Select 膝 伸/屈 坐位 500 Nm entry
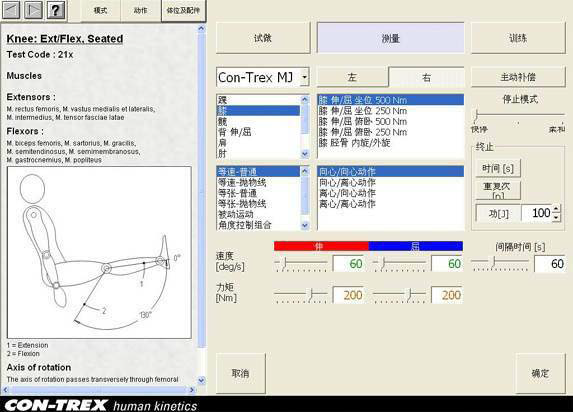The image size is (573, 412). tap(391, 100)
